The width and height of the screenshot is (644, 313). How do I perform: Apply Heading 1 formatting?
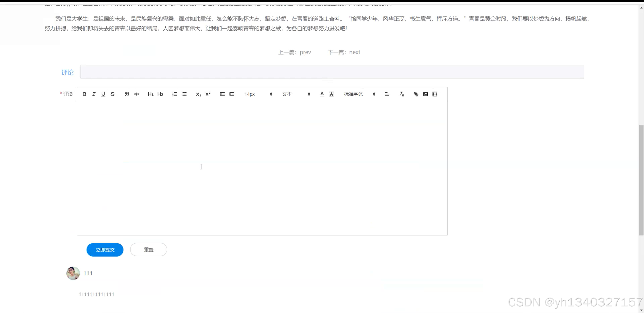[x=151, y=94]
